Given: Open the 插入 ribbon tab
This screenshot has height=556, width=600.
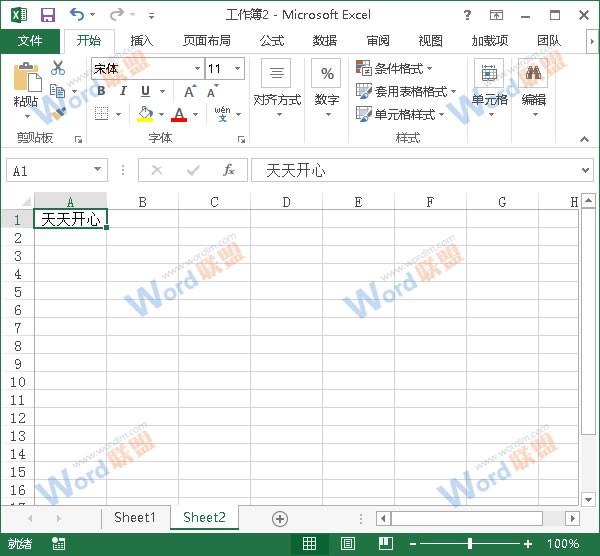Looking at the screenshot, I should coord(142,40).
